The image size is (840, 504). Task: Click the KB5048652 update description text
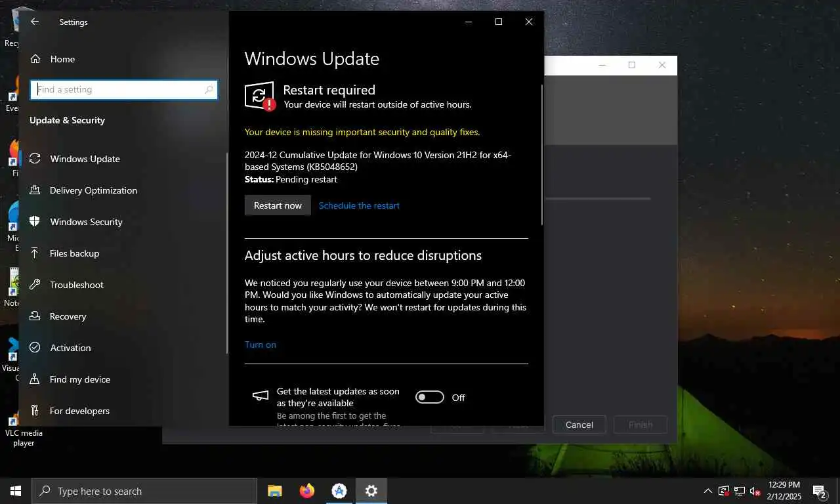[377, 161]
